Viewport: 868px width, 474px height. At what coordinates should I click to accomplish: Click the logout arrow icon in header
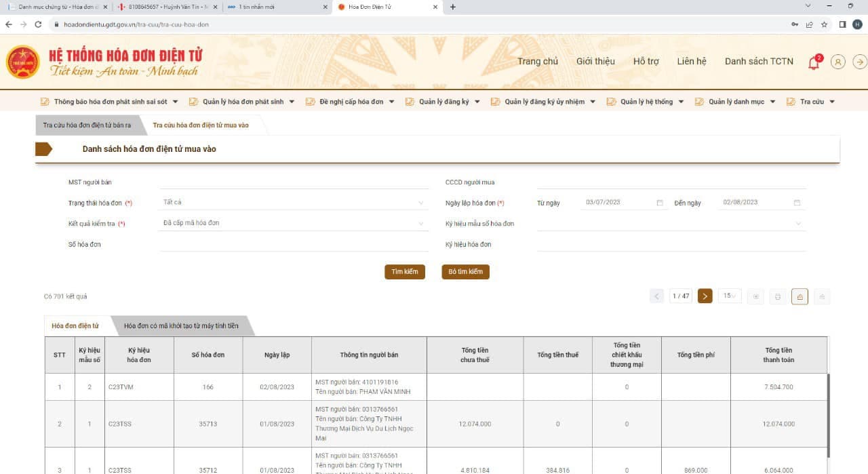click(860, 62)
